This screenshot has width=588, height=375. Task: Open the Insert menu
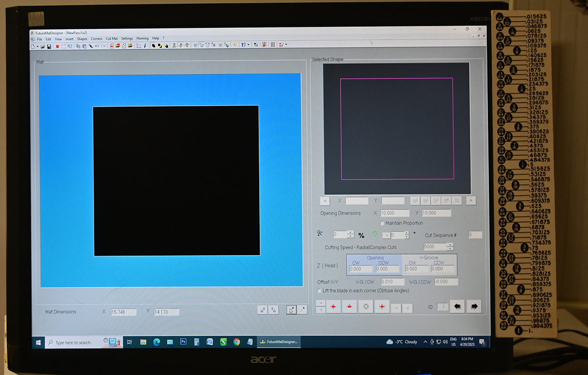tap(70, 39)
